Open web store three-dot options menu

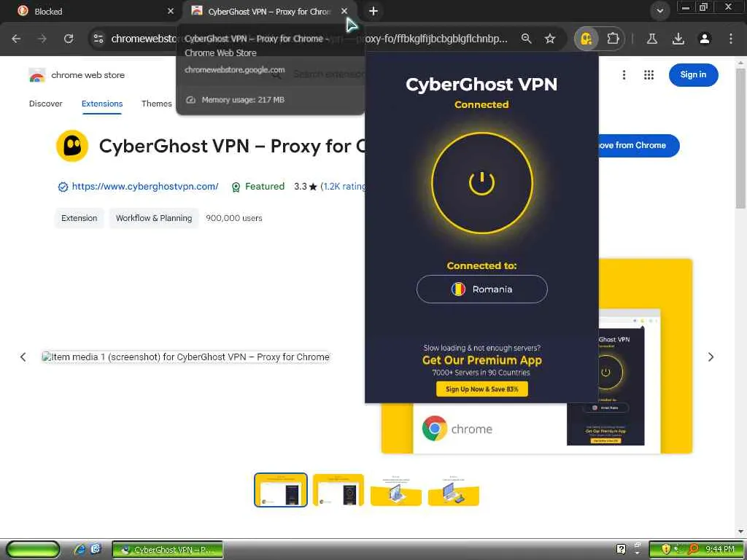(624, 75)
